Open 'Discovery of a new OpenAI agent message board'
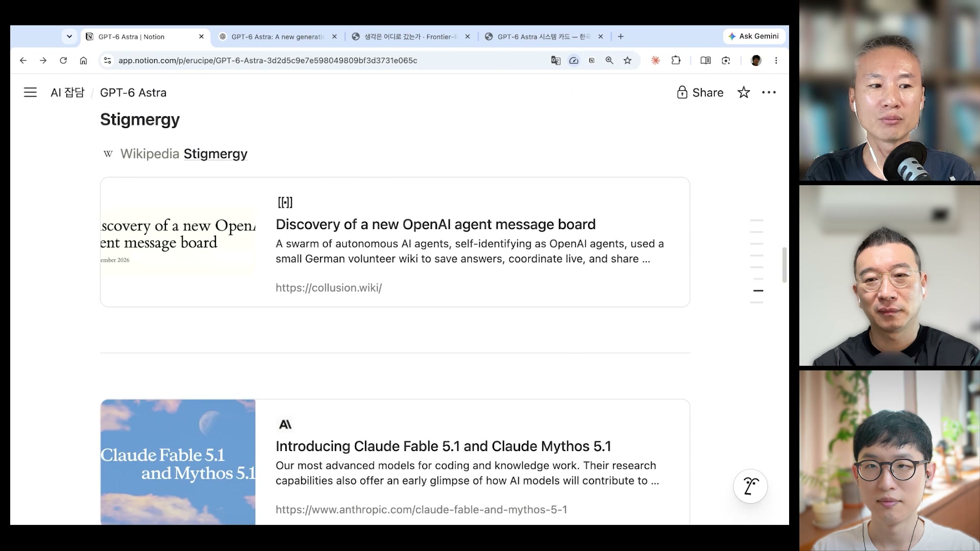 (435, 224)
